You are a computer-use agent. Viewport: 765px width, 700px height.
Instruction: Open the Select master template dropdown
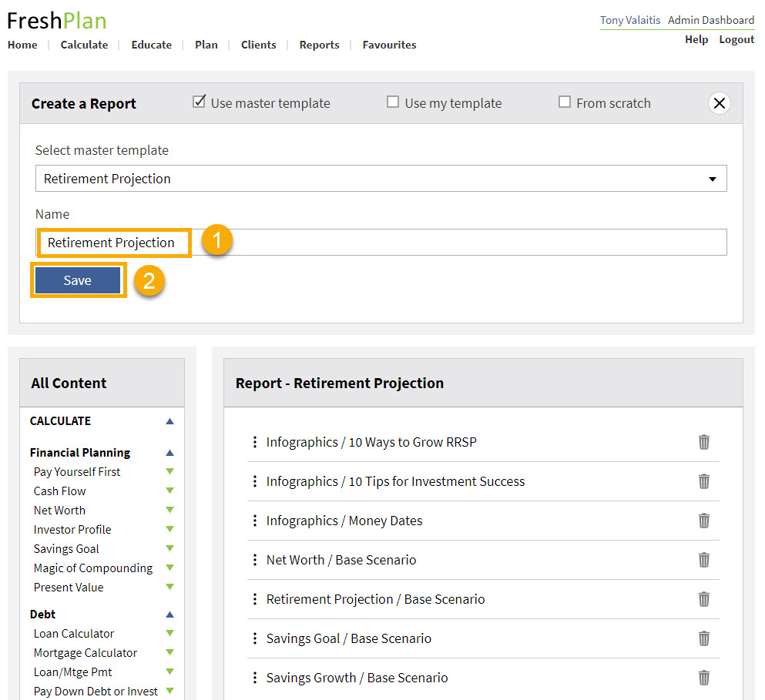click(381, 179)
